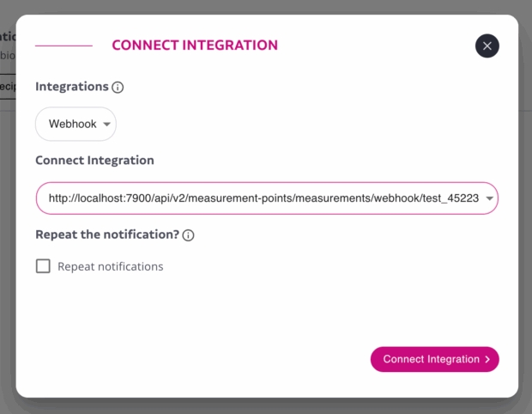Click the localhost webhook URL field
The width and height of the screenshot is (532, 414).
257,199
